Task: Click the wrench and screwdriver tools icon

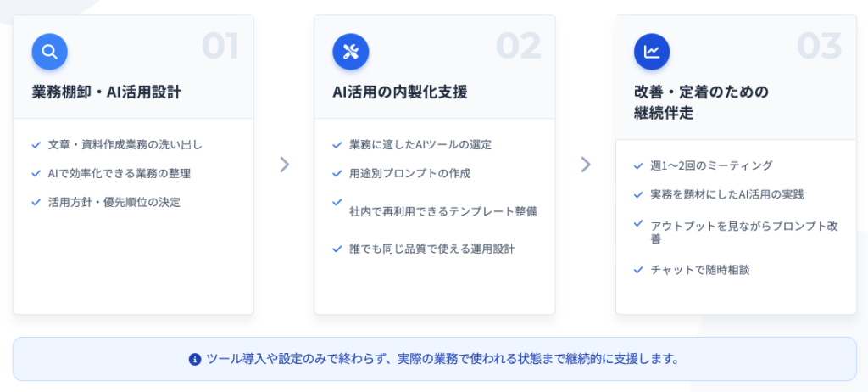Action: 350,52
